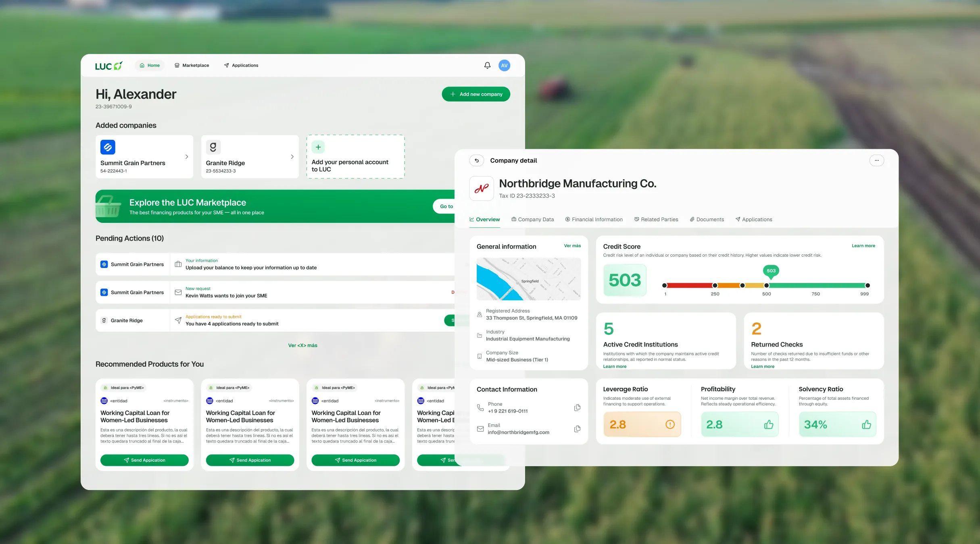Click Learn more under Returned Checks
The width and height of the screenshot is (980, 544).
[763, 366]
